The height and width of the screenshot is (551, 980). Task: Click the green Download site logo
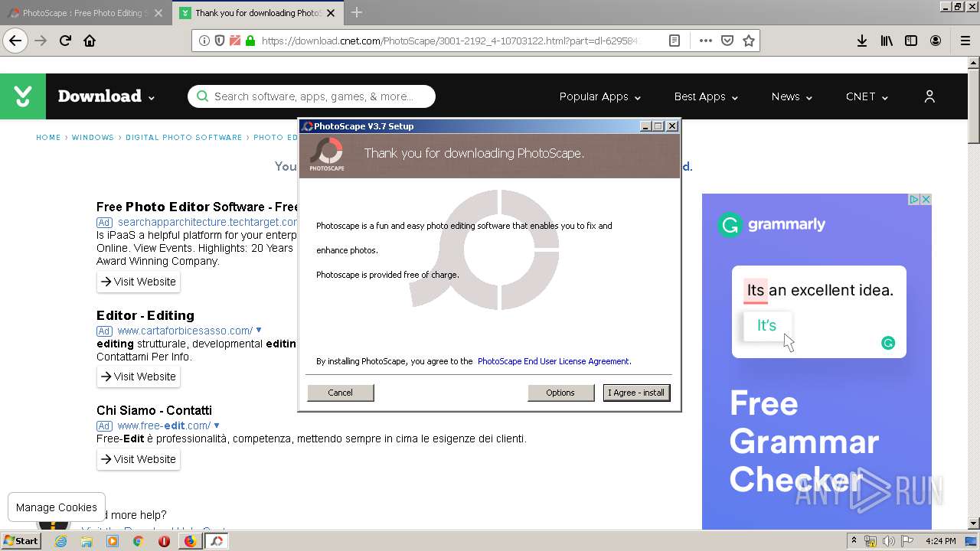23,96
